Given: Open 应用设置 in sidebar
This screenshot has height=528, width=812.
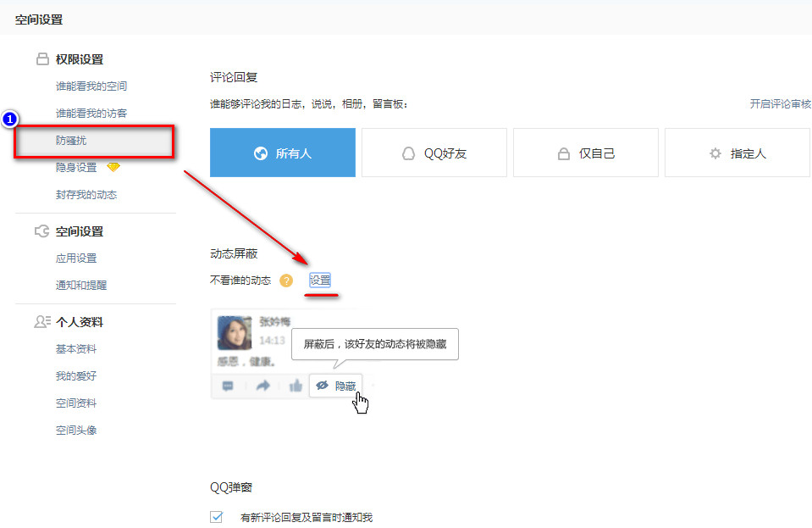Looking at the screenshot, I should [x=76, y=258].
